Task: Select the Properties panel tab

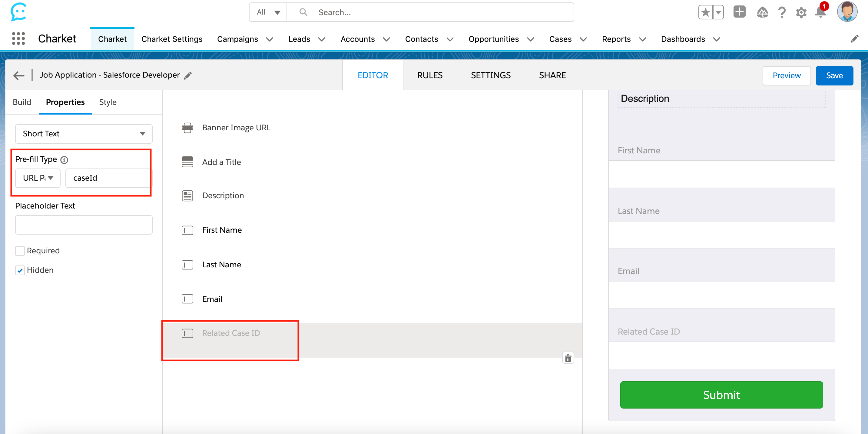Action: coord(65,102)
